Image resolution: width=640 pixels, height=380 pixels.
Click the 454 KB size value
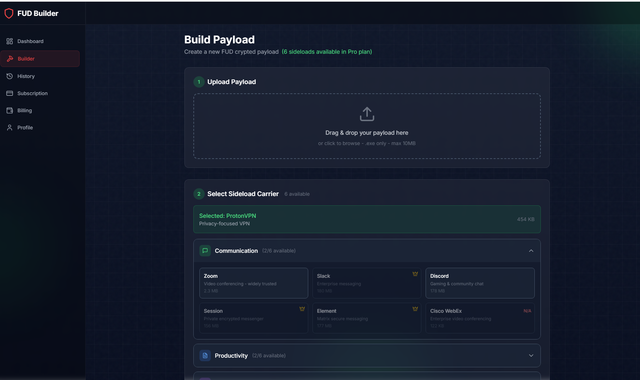[526, 220]
